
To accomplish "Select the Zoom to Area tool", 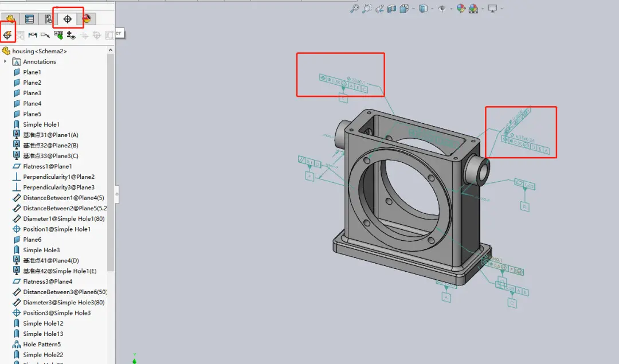I will coord(367,8).
